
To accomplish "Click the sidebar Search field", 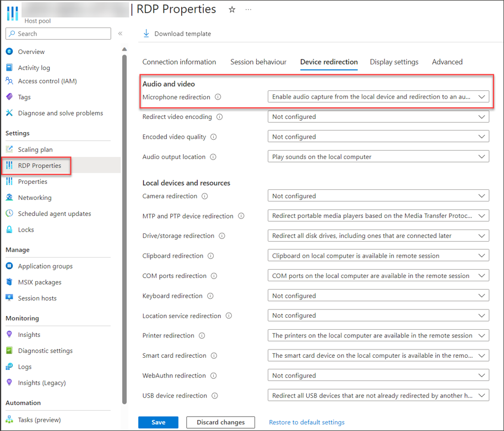I will (58, 34).
